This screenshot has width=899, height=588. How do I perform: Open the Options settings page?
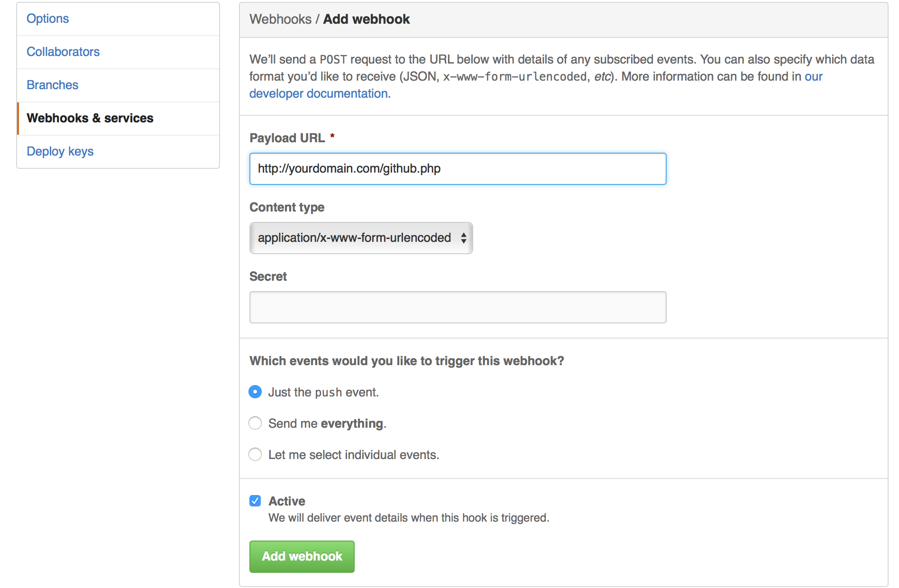[x=48, y=19]
